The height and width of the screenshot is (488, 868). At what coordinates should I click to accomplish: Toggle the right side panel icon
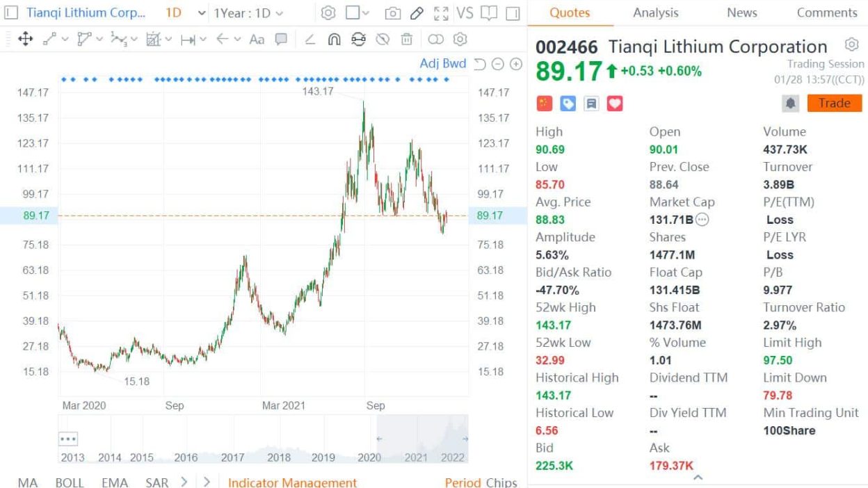[x=513, y=13]
